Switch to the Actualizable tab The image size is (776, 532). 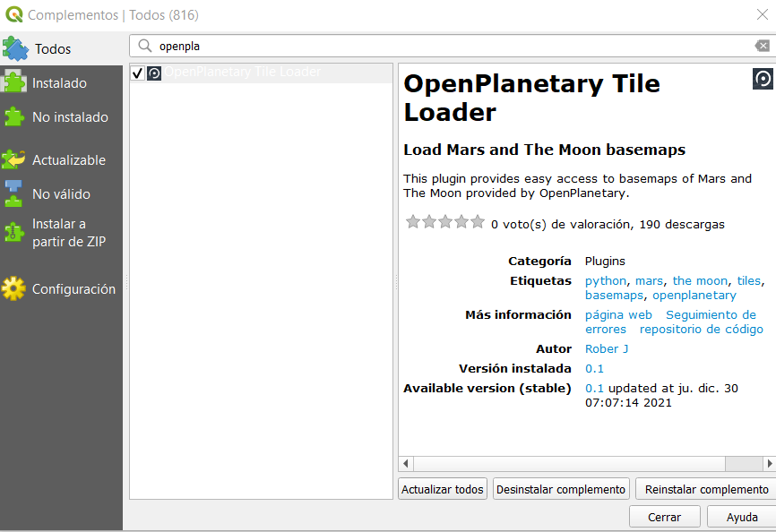point(68,160)
